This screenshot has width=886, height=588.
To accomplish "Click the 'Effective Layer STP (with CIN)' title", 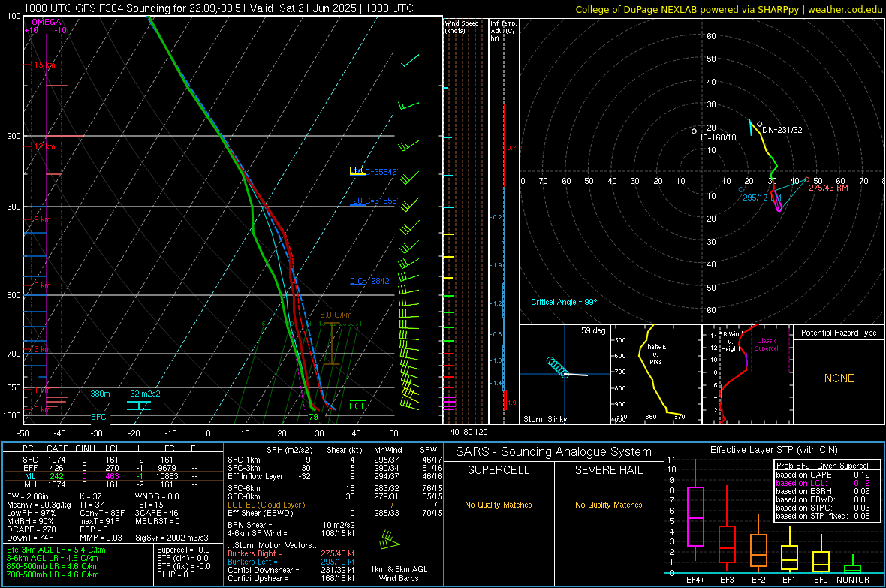I will click(773, 450).
